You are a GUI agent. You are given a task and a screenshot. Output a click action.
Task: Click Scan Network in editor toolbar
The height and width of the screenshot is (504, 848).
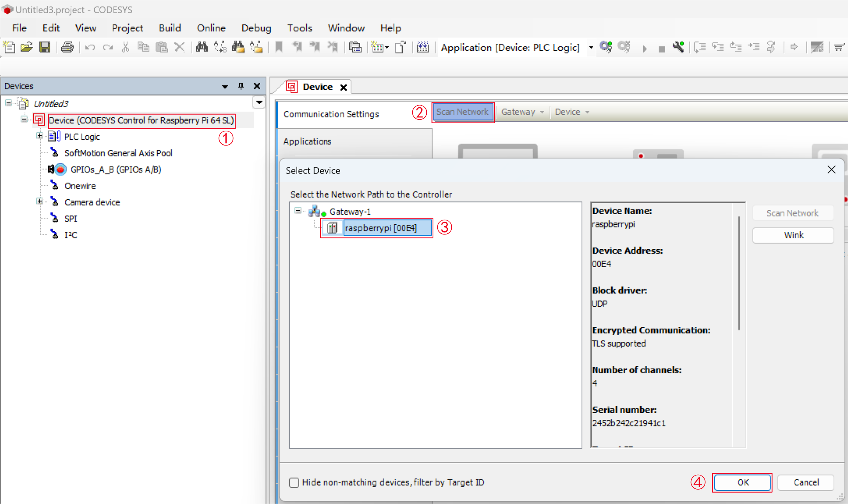coord(462,112)
